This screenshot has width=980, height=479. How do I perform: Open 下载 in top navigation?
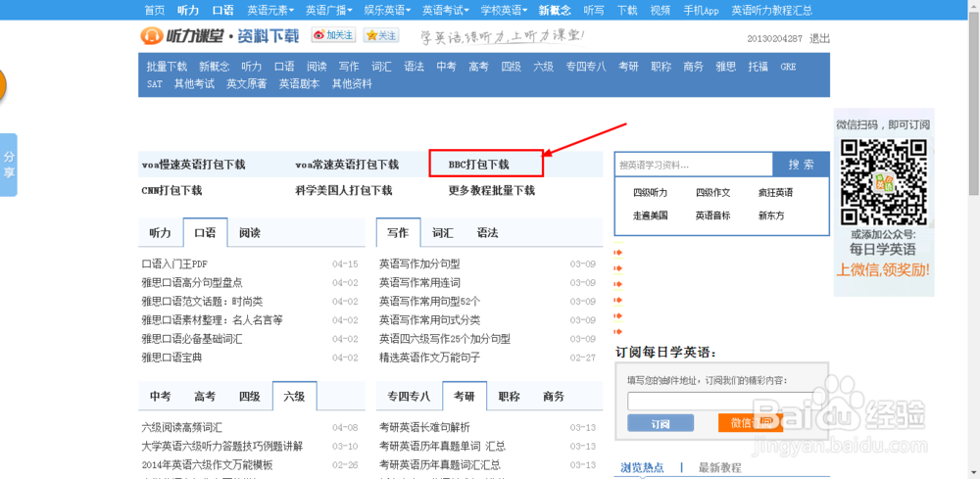pyautogui.click(x=627, y=10)
